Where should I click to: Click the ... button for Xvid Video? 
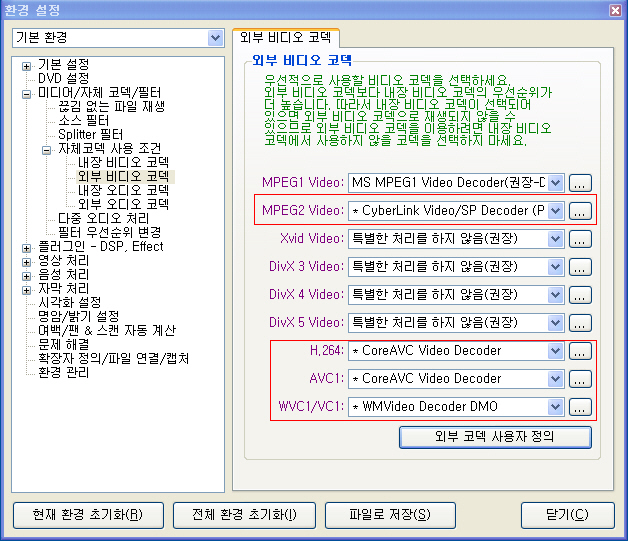[580, 239]
